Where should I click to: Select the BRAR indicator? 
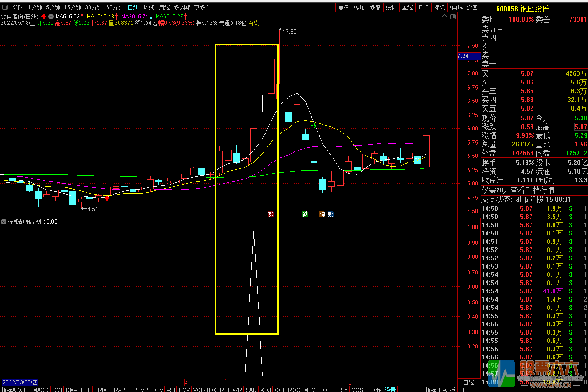118,389
